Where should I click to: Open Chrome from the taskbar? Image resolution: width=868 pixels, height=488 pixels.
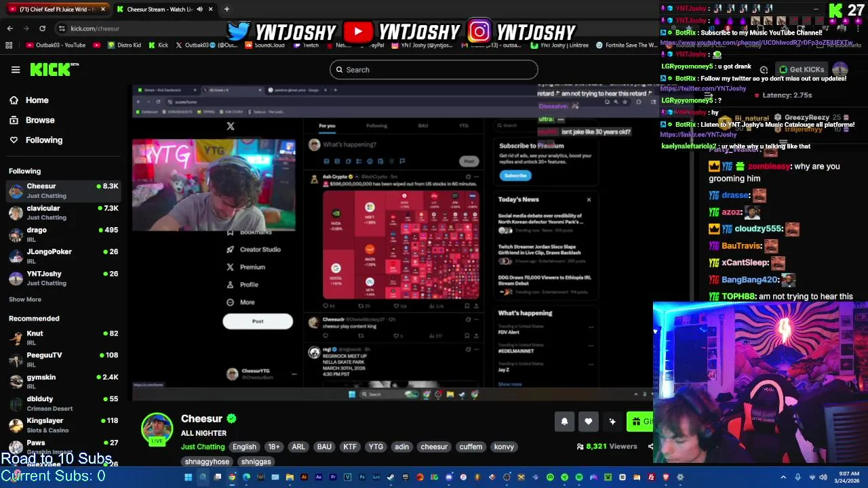232,477
